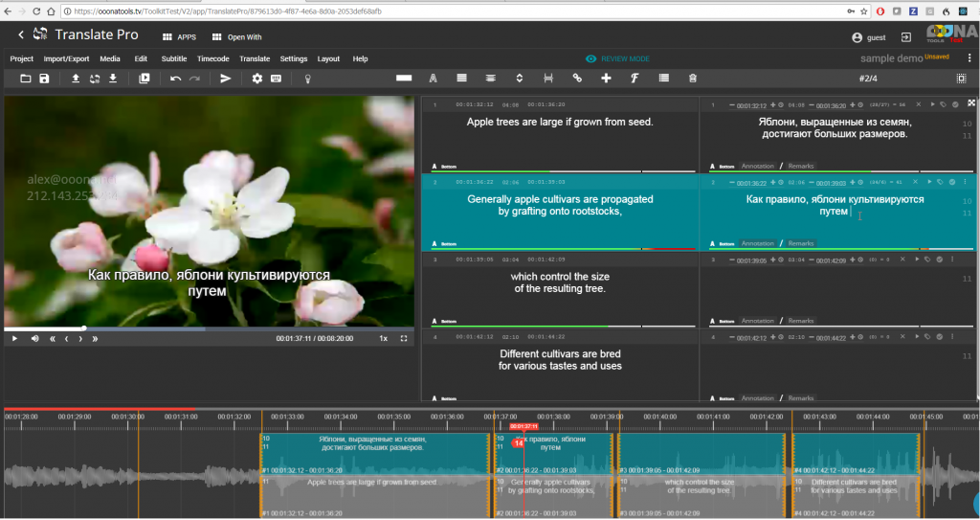
Task: Click the send arrow icon in toolbar
Action: pos(226,79)
